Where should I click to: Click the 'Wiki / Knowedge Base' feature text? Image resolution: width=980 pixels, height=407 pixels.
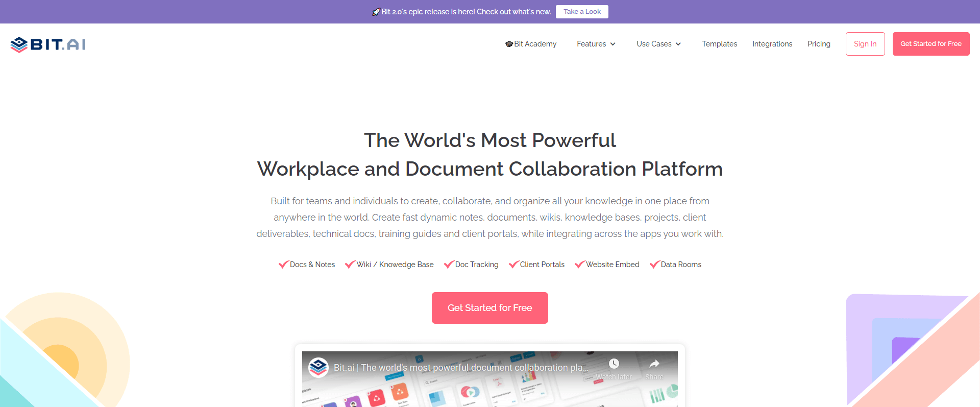coord(395,265)
